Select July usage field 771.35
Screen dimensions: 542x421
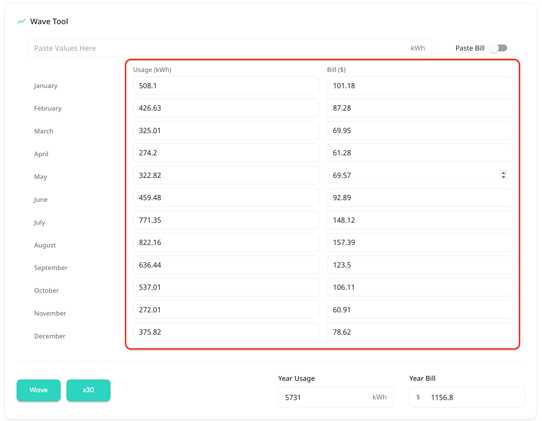tap(226, 220)
